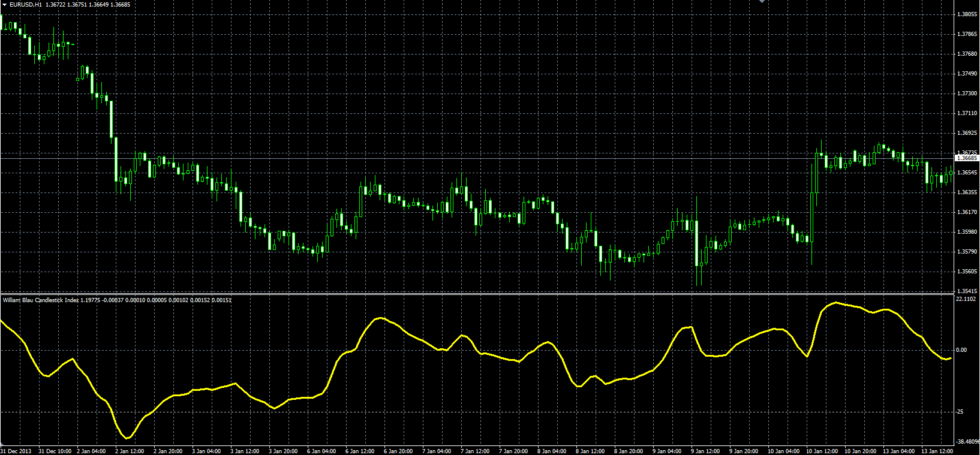This screenshot has height=455, width=980.
Task: Click the 8 Jan 20:00 time label
Action: pos(629,451)
